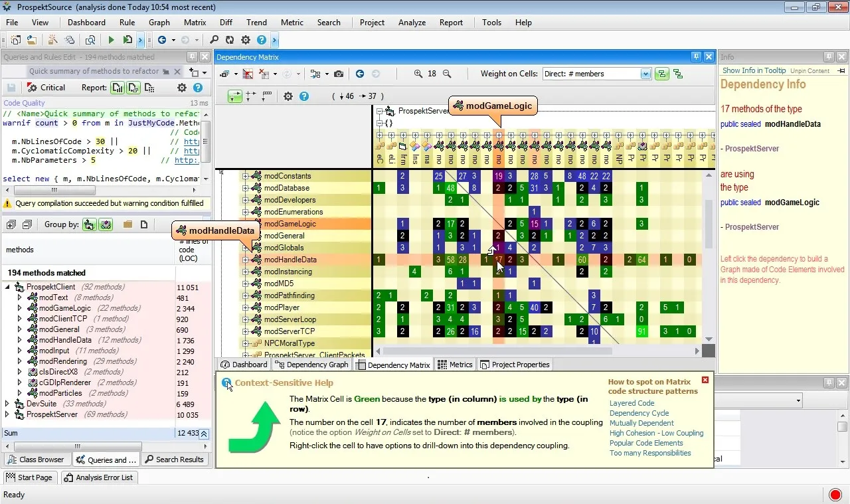This screenshot has height=504, width=850.
Task: Switch to Dependency Graph tab
Action: tap(311, 365)
